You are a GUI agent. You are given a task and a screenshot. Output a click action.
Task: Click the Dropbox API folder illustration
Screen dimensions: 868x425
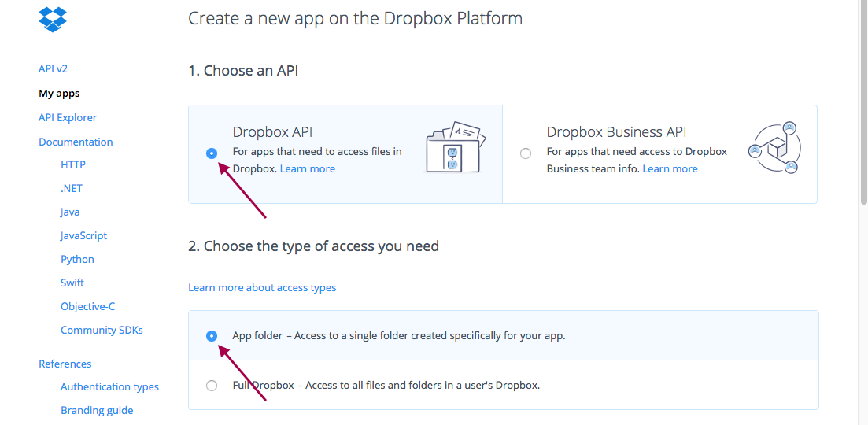tap(453, 147)
